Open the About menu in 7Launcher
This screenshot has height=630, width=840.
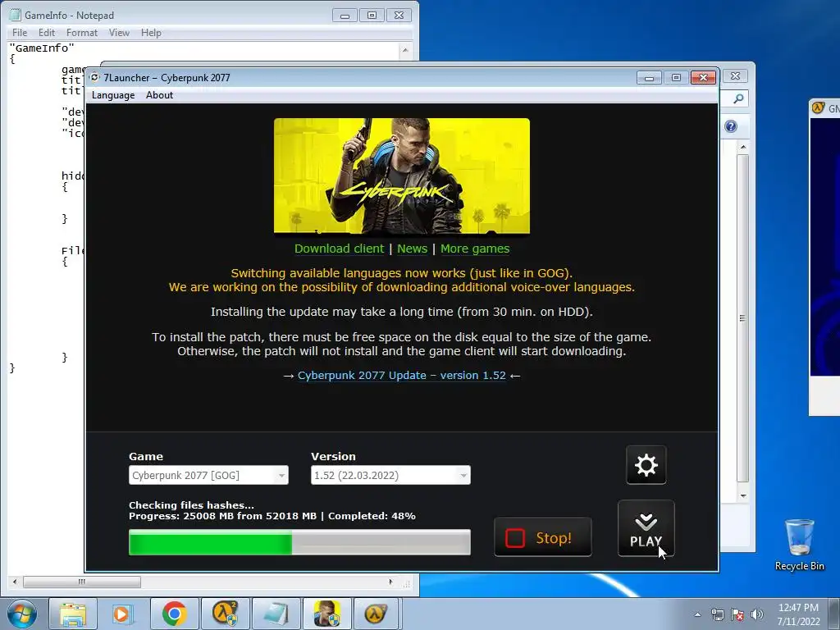click(159, 95)
